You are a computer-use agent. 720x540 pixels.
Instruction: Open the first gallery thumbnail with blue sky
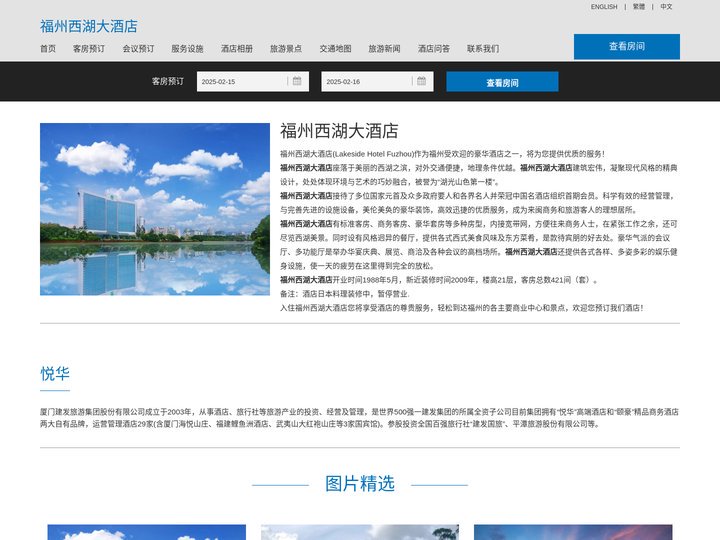tap(146, 532)
